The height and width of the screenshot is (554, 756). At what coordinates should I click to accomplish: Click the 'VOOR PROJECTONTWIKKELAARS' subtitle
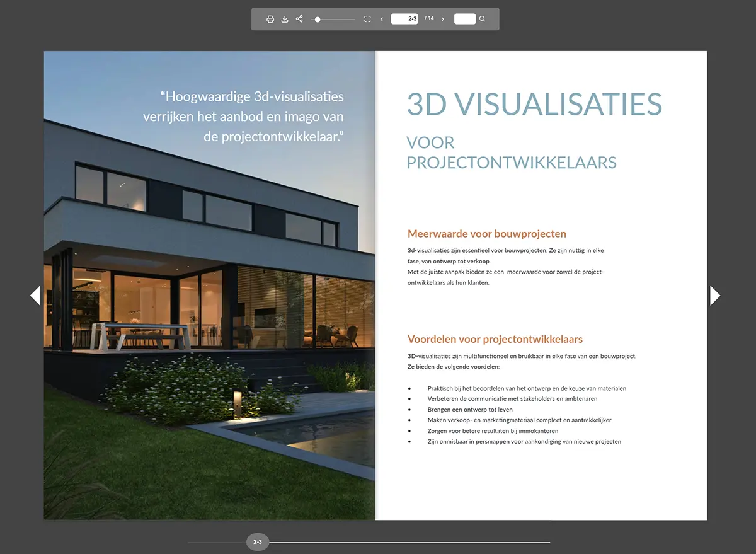point(512,153)
